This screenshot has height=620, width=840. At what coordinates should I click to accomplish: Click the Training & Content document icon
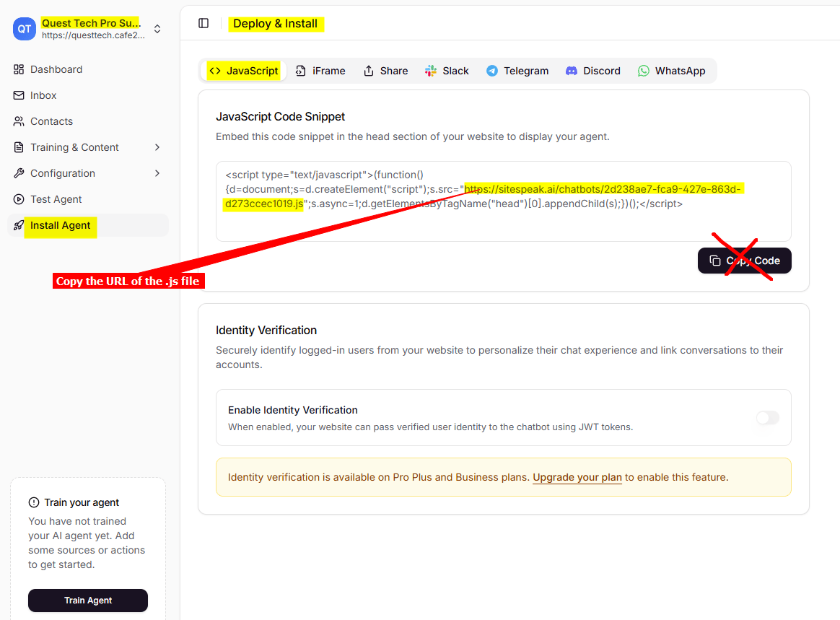point(19,147)
